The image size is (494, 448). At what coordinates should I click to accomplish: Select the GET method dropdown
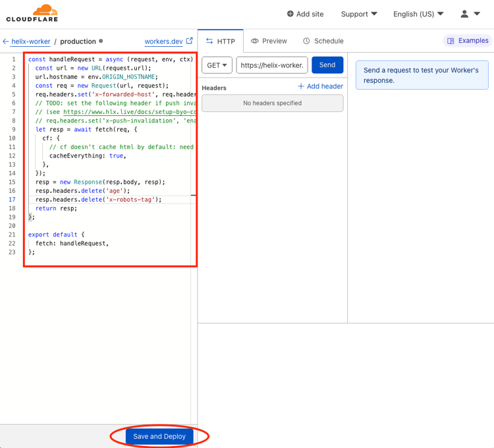pyautogui.click(x=217, y=65)
